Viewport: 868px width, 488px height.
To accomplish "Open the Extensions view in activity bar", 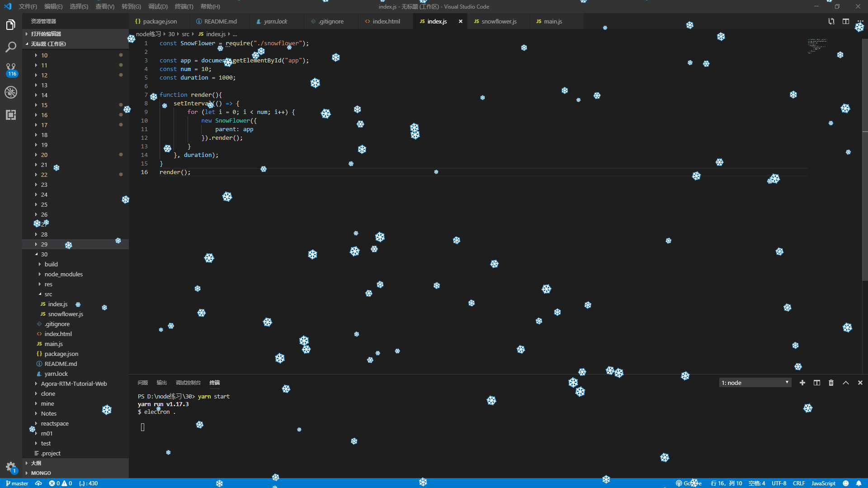I will (x=11, y=115).
